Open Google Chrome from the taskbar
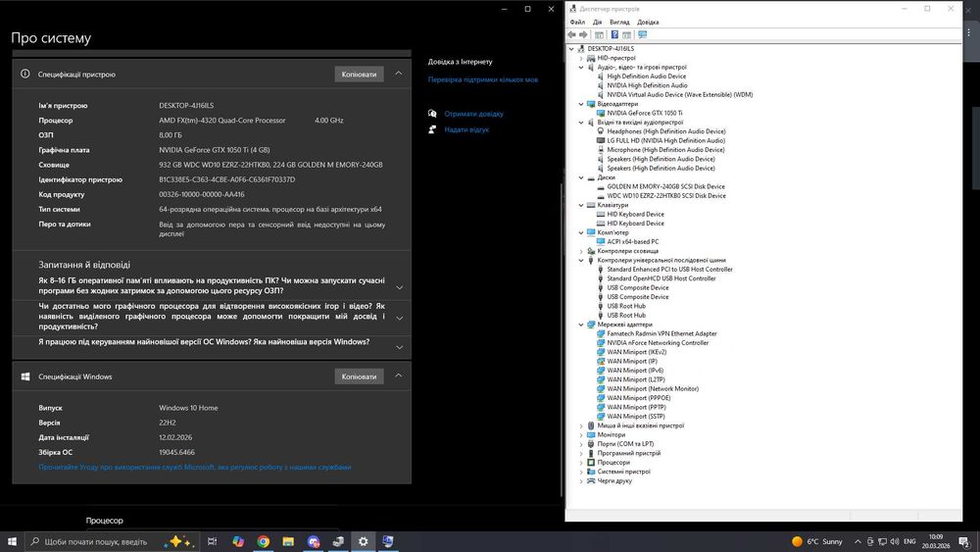Screen dimensions: 980x552 click(263, 541)
